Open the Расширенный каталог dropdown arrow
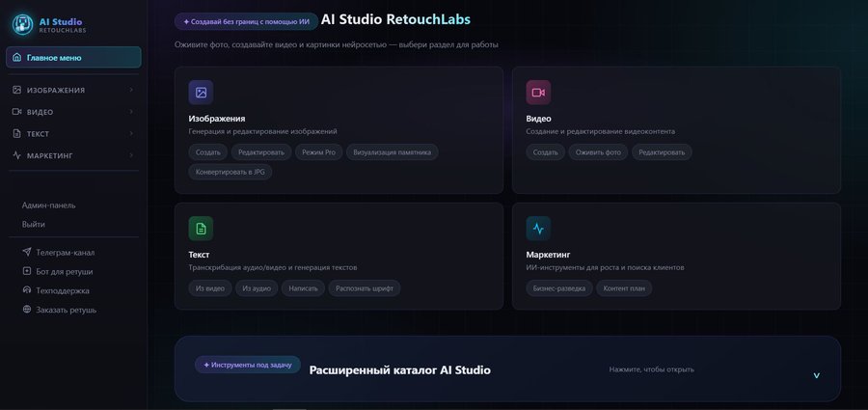The height and width of the screenshot is (410, 868). point(817,375)
